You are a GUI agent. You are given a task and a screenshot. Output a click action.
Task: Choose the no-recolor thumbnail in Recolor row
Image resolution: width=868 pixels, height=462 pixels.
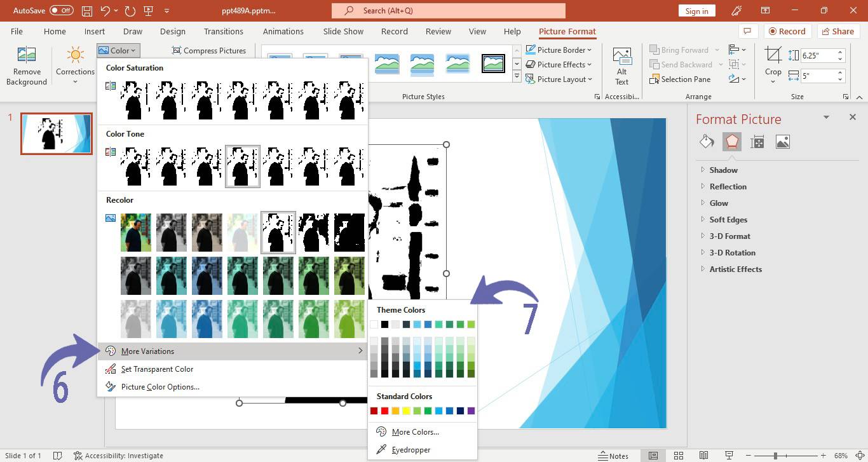coord(136,233)
